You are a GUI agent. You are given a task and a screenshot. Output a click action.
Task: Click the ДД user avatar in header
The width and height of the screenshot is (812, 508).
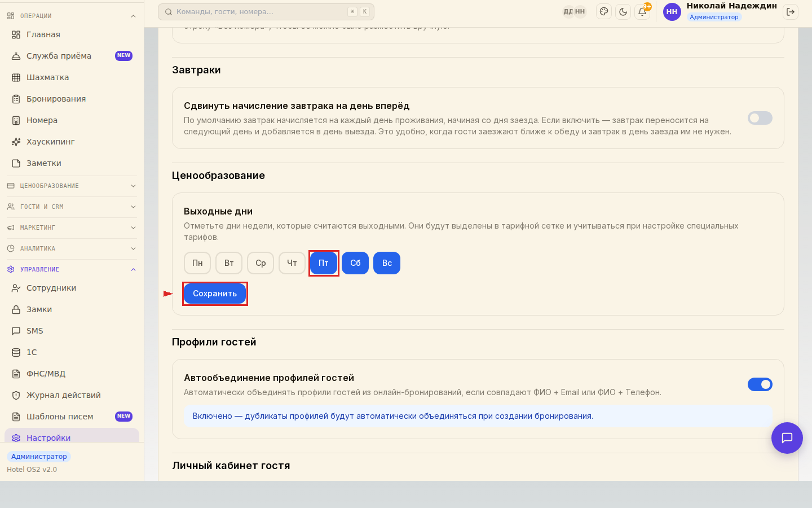point(568,11)
